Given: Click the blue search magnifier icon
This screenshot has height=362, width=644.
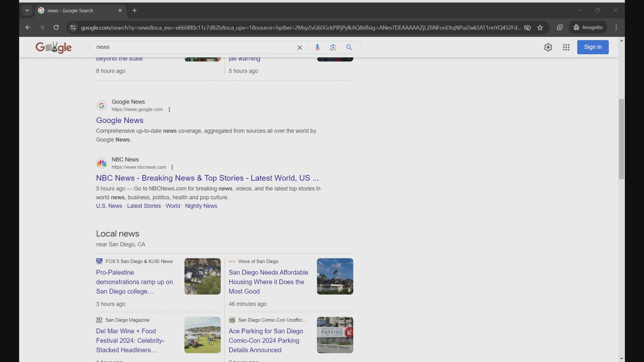Looking at the screenshot, I should 349,47.
